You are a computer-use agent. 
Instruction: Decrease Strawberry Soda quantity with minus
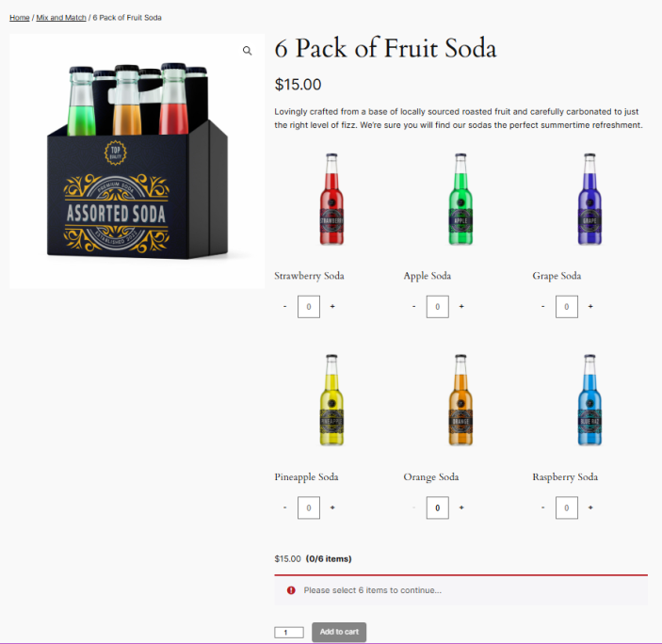click(x=285, y=306)
